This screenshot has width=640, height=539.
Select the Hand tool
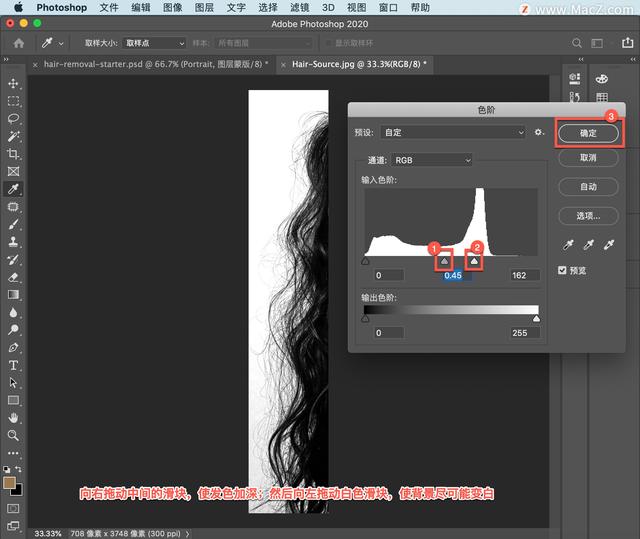(13, 418)
